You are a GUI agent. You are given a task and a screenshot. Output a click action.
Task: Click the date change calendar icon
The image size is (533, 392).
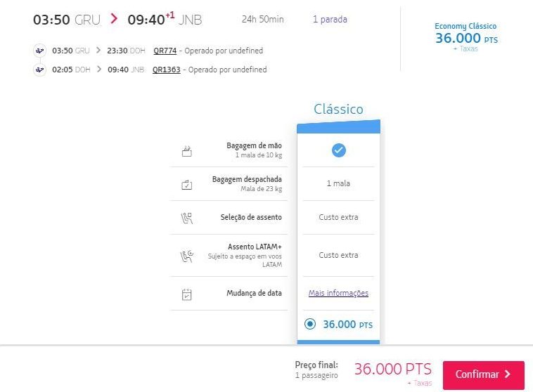tap(186, 294)
